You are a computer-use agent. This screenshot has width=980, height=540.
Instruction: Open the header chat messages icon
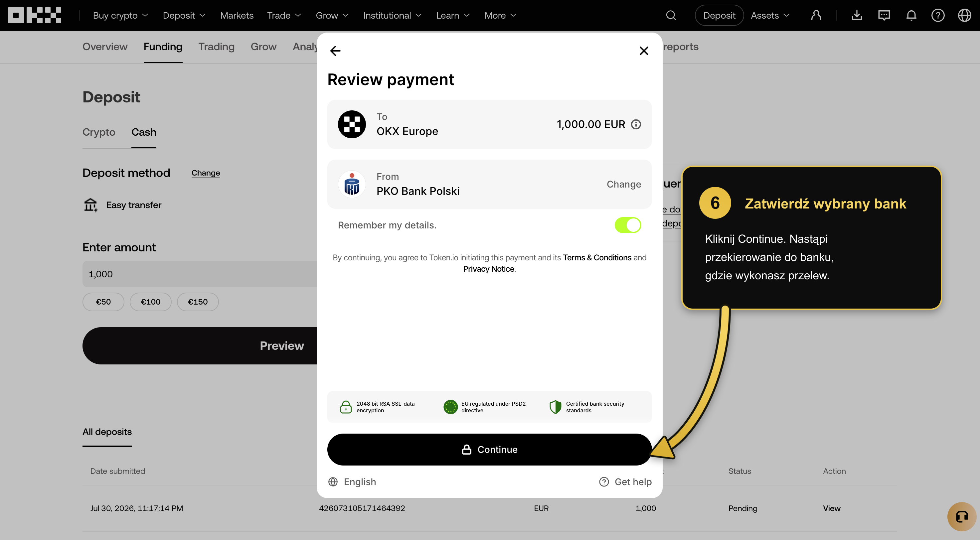884,16
